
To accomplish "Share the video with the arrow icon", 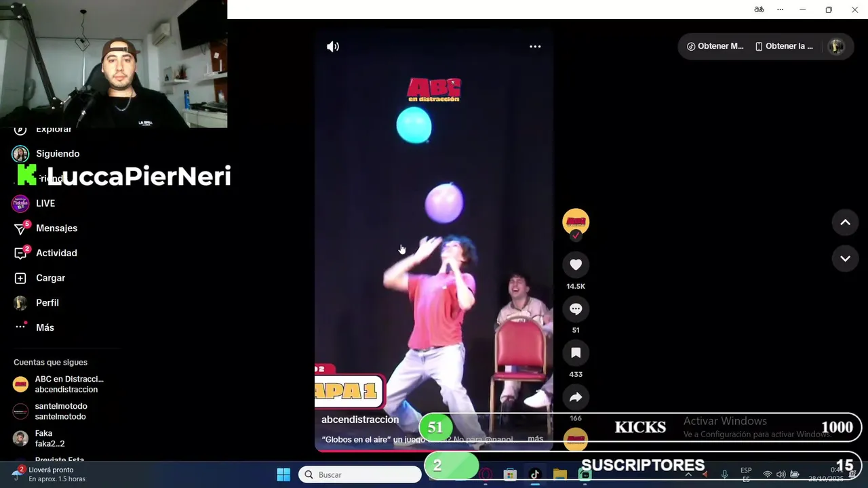I will [x=576, y=397].
